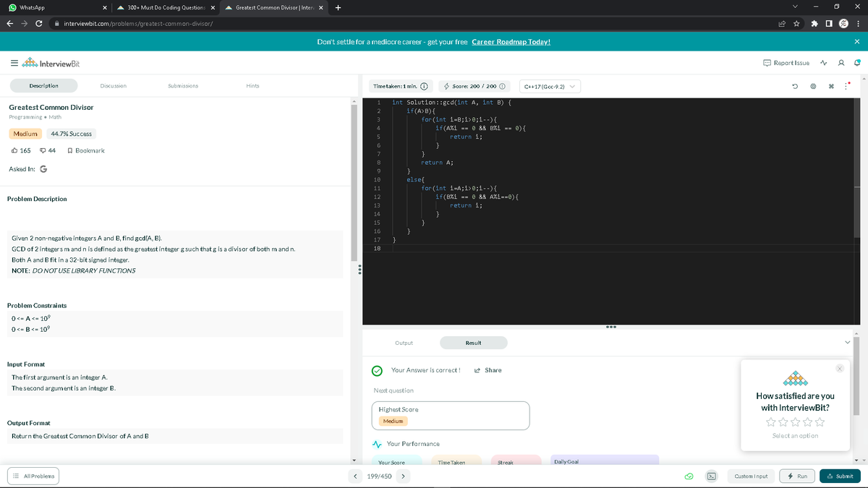Image resolution: width=868 pixels, height=488 pixels.
Task: Collapse the result panel with chevron
Action: click(x=848, y=343)
